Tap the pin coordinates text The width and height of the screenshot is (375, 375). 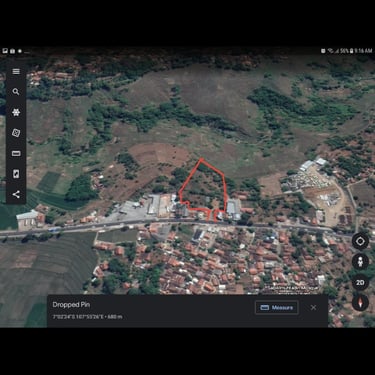coord(87,317)
